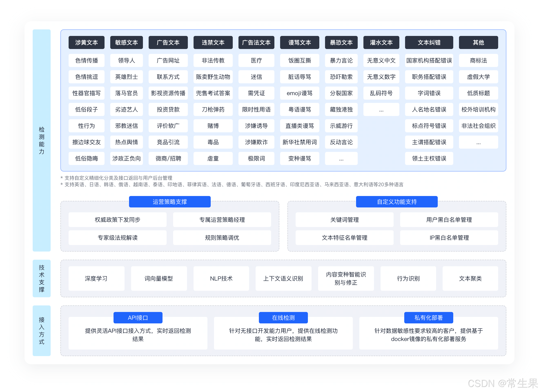
Task: Click the 接入方式 sidebar label
Action: click(x=42, y=330)
